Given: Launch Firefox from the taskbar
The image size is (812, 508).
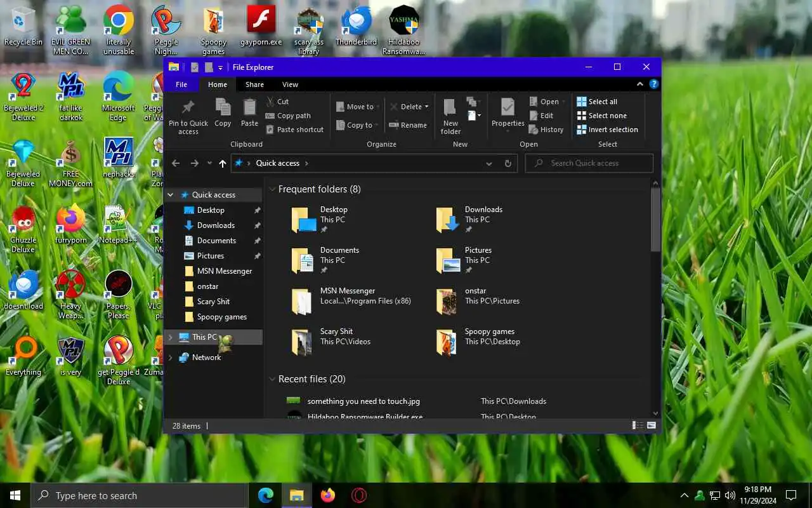Looking at the screenshot, I should tap(327, 495).
